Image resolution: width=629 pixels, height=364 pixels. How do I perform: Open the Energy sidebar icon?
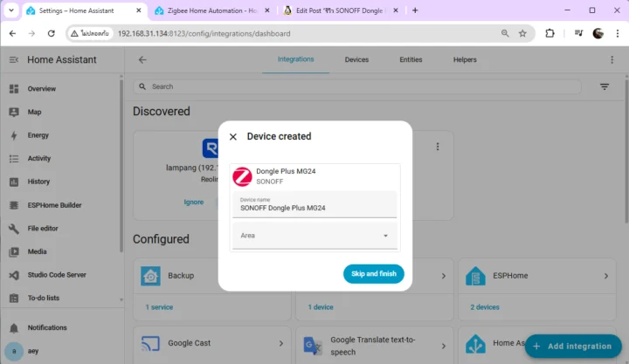click(14, 135)
